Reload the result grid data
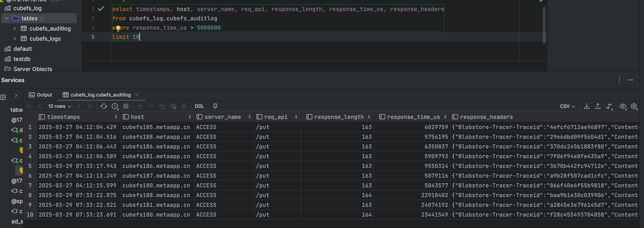This screenshot has width=644, height=228. [x=104, y=106]
